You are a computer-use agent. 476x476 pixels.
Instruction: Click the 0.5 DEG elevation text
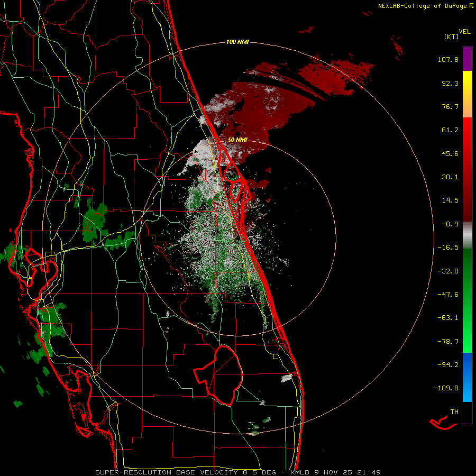(259, 472)
